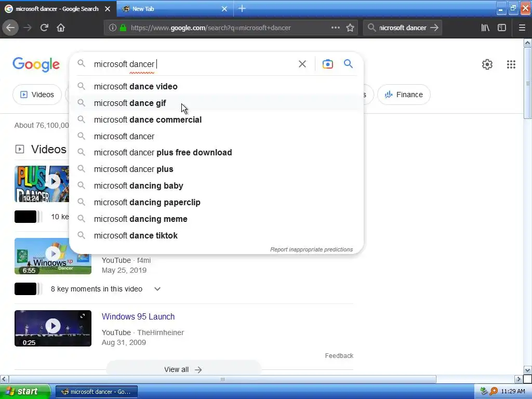Image resolution: width=532 pixels, height=399 pixels.
Task: Show site information via the info icon
Action: coord(113,28)
